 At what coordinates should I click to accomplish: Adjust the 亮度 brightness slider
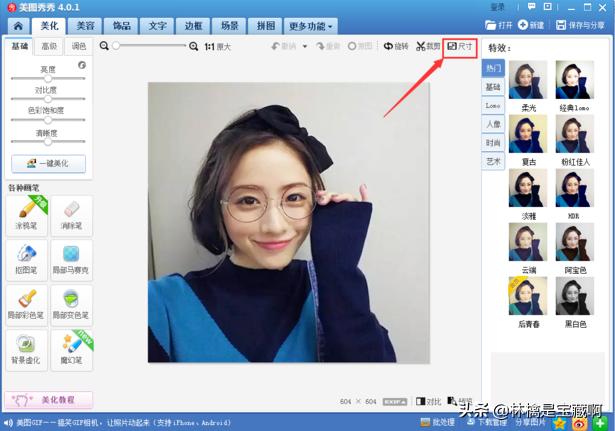[48, 77]
